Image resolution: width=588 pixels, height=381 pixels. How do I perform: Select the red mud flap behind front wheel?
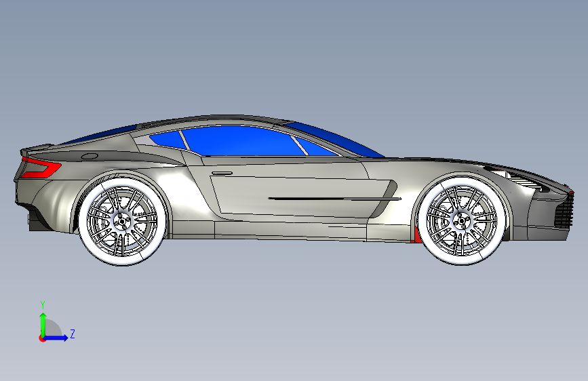tap(416, 235)
